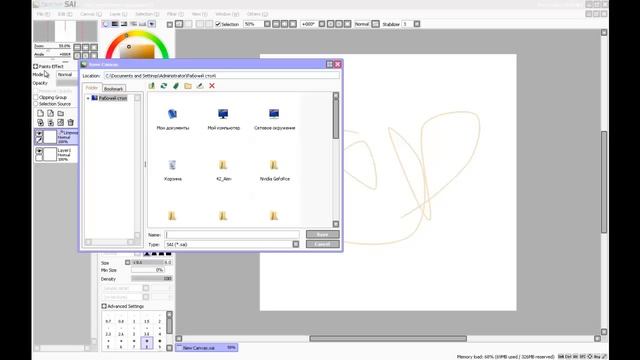Go up one folder in dialog
This screenshot has width=640, height=360.
pos(151,86)
